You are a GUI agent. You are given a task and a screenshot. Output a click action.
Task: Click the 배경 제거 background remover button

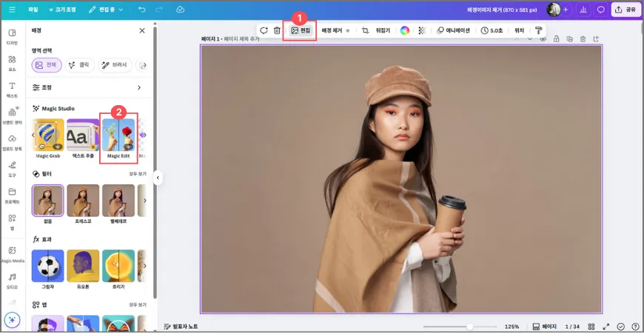point(335,30)
